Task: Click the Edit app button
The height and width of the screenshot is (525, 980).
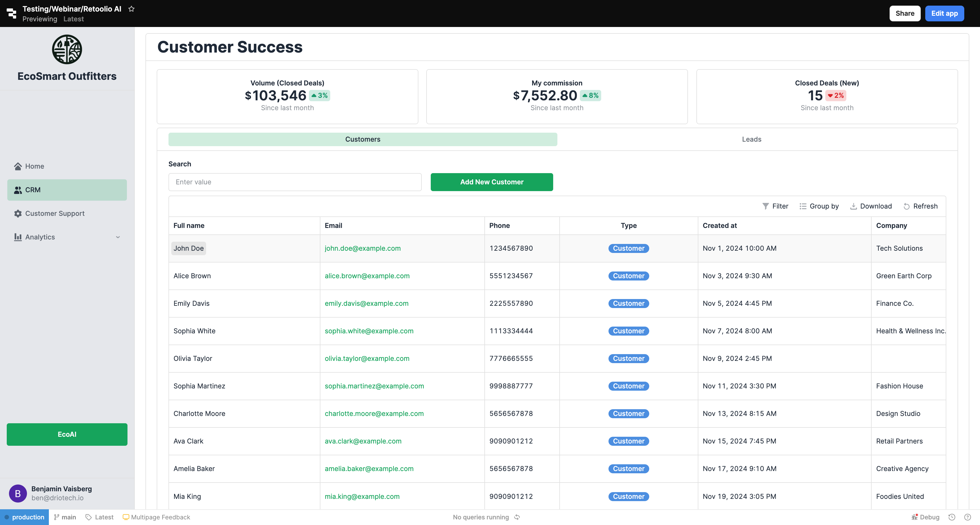Action: pyautogui.click(x=944, y=13)
